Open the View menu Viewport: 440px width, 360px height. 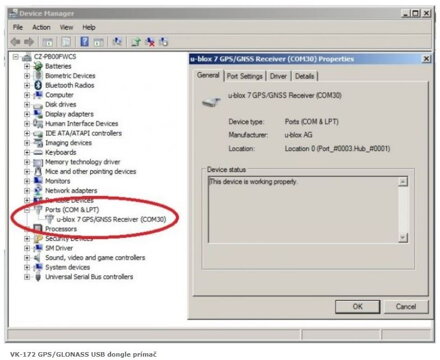click(x=66, y=27)
